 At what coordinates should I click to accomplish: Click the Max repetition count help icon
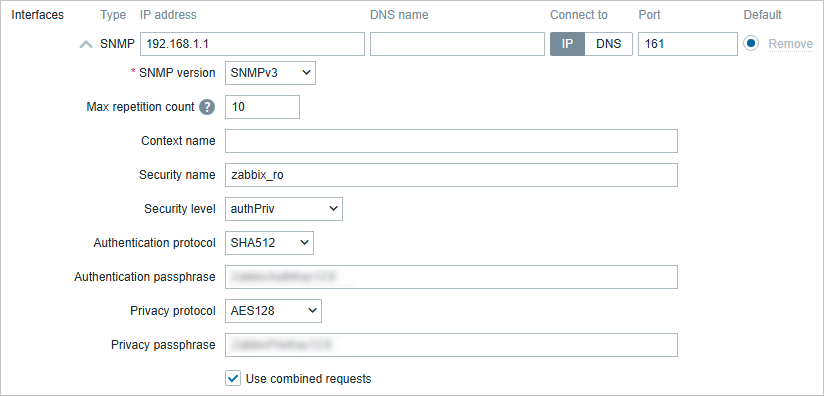[x=207, y=107]
